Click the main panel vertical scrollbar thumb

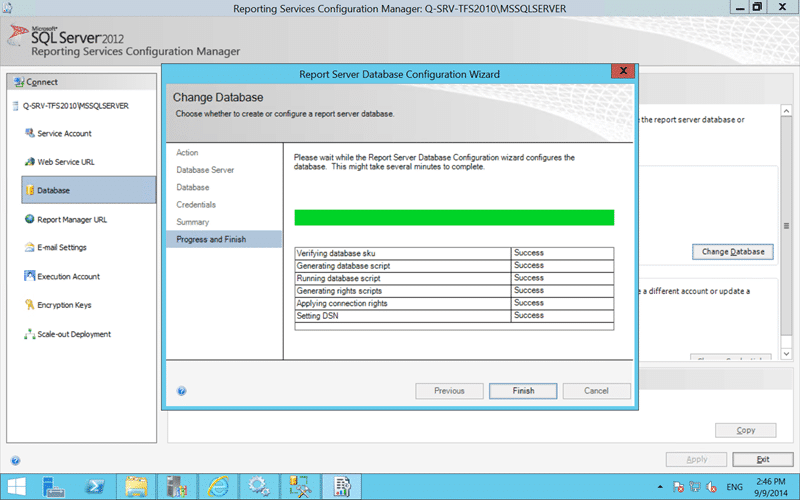click(786, 226)
